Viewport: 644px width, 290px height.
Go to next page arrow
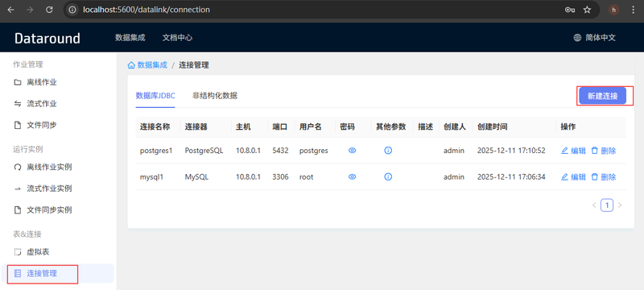(x=620, y=205)
